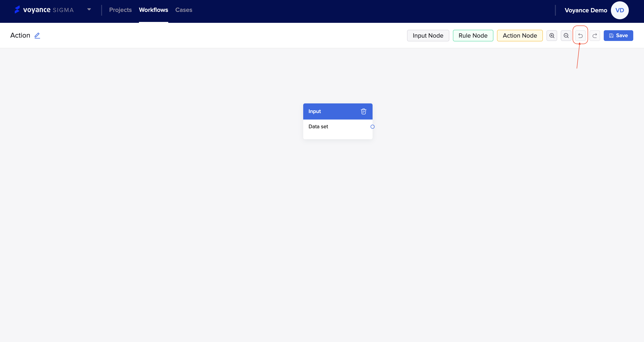Undo the last change with the undo arrow
Viewport: 644px width, 342px height.
point(580,36)
